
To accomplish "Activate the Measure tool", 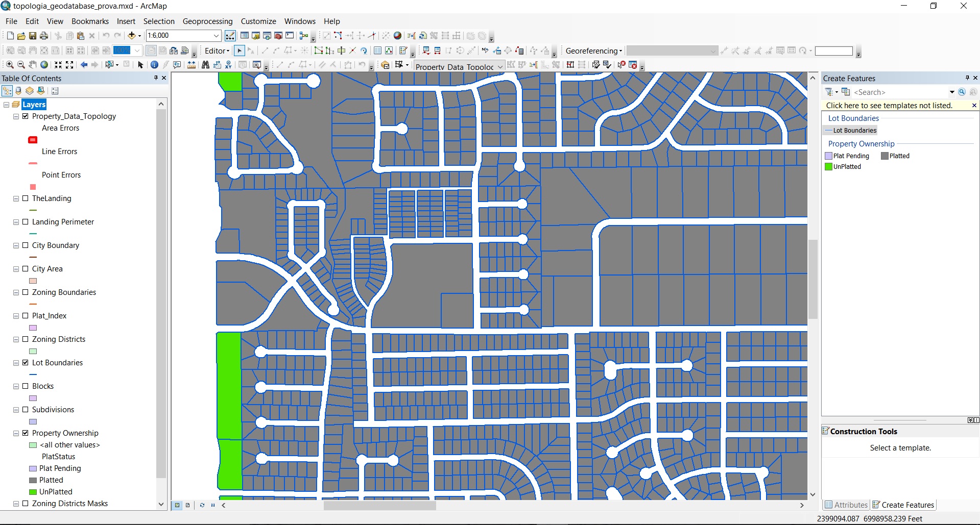I will (x=191, y=64).
